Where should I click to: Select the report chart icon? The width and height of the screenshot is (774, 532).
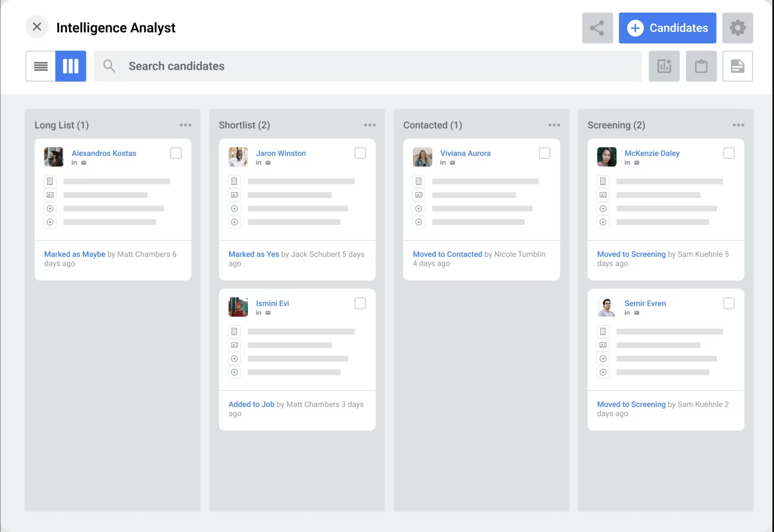point(664,66)
